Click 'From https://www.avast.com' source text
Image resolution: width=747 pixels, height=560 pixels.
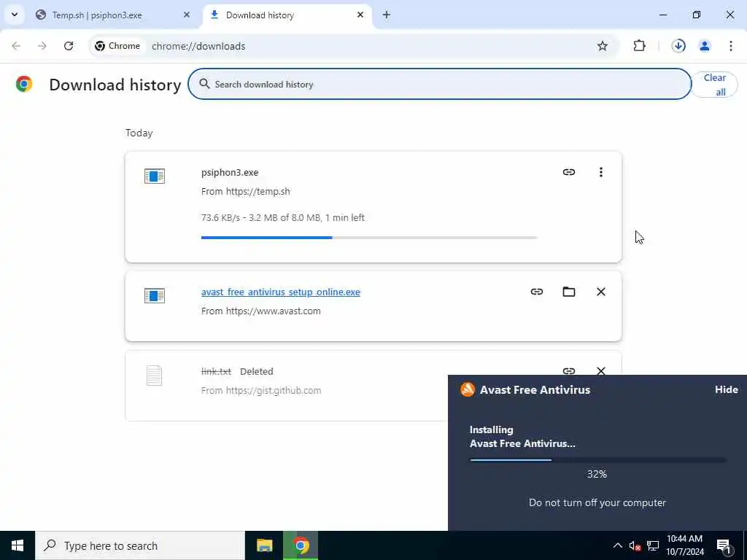point(260,311)
